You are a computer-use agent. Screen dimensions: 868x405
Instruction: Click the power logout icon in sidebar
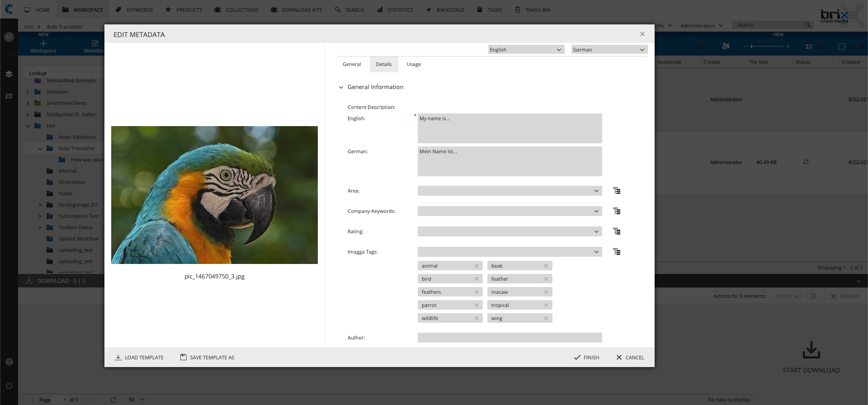pos(9,386)
